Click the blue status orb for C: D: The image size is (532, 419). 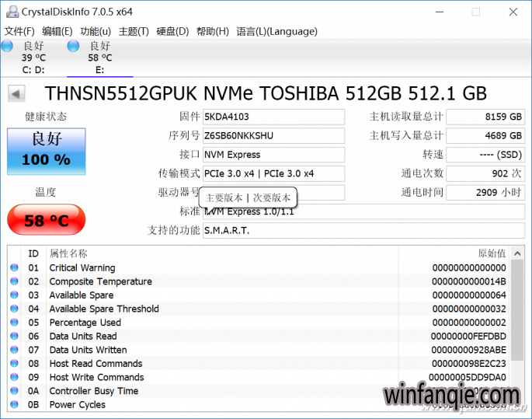click(7, 46)
